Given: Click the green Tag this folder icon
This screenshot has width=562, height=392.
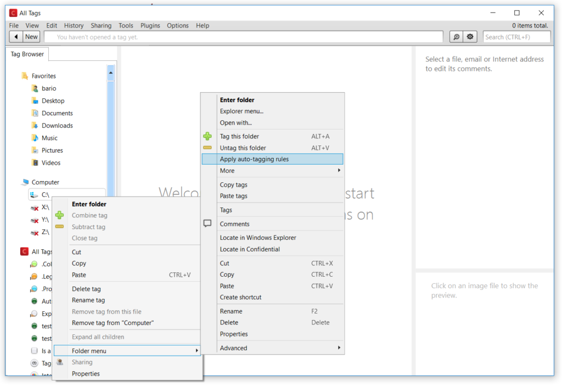Looking at the screenshot, I should (x=209, y=136).
